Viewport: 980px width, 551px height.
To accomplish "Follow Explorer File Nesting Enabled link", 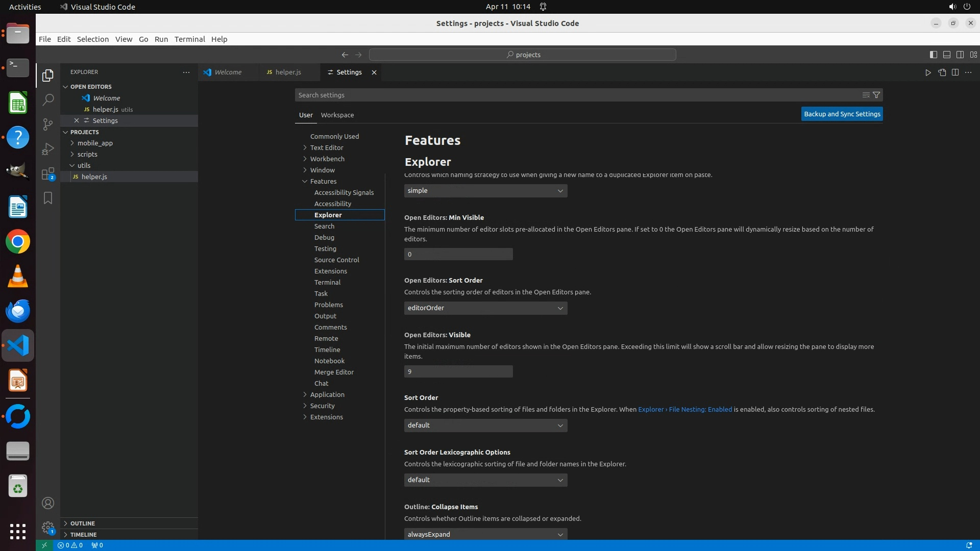I will (x=684, y=409).
